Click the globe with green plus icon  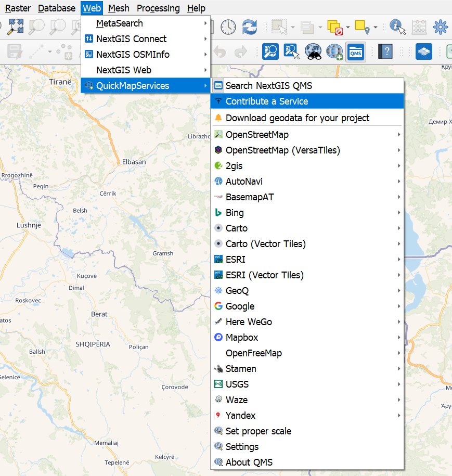pyautogui.click(x=334, y=52)
